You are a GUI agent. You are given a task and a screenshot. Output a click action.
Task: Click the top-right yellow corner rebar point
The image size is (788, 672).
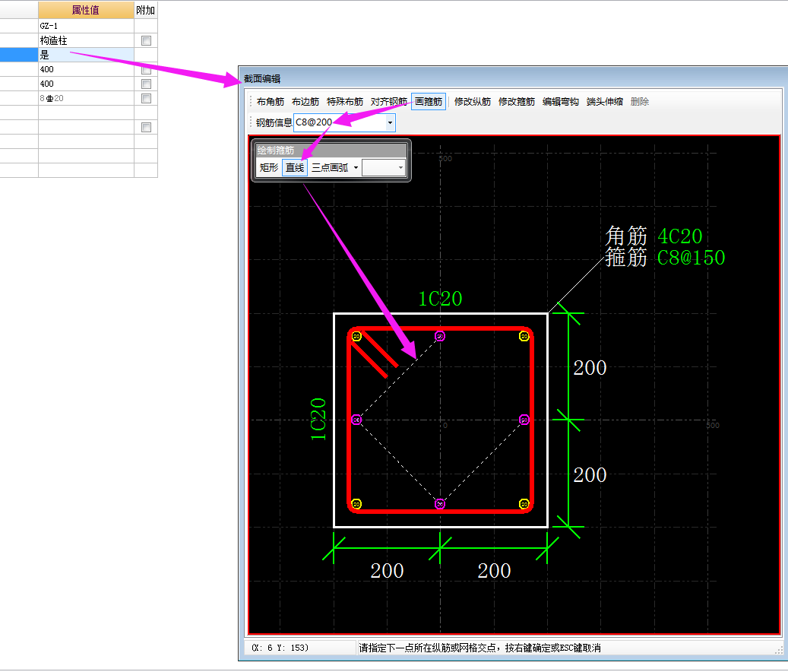click(524, 336)
